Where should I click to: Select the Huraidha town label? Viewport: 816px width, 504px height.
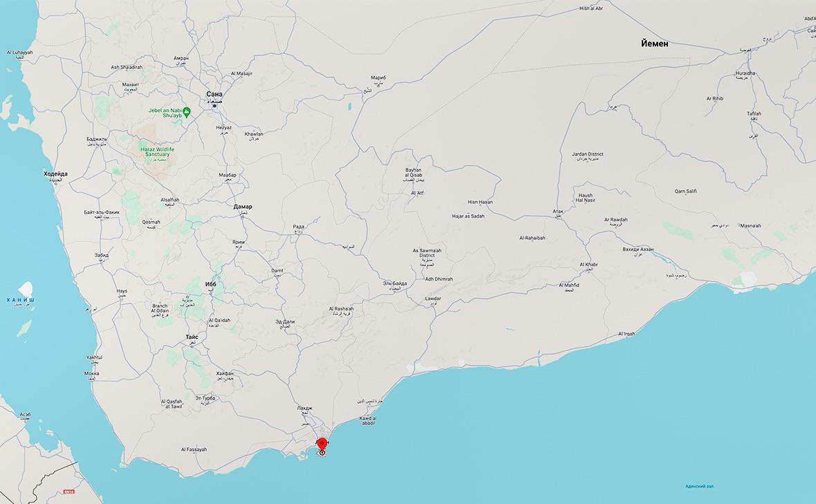click(x=745, y=73)
